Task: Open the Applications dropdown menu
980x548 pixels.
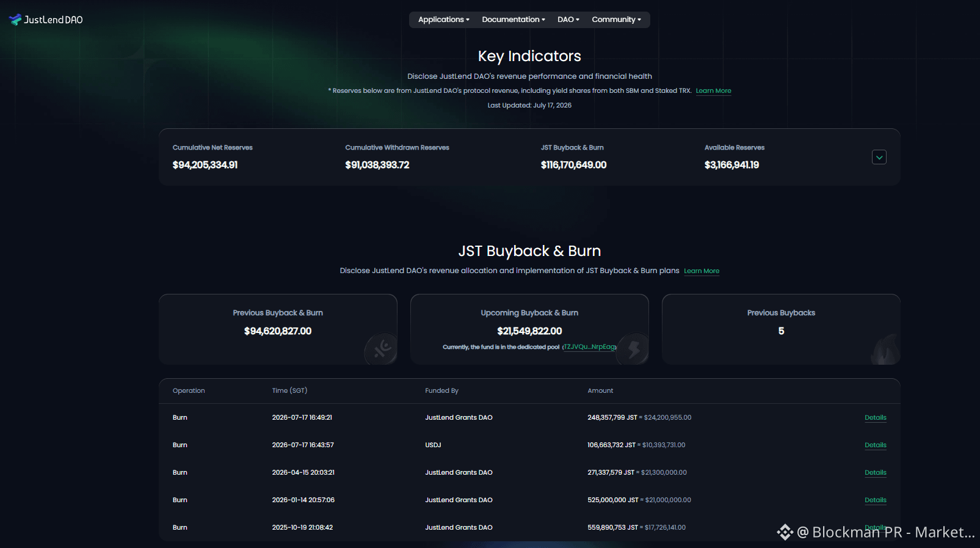Action: click(444, 20)
